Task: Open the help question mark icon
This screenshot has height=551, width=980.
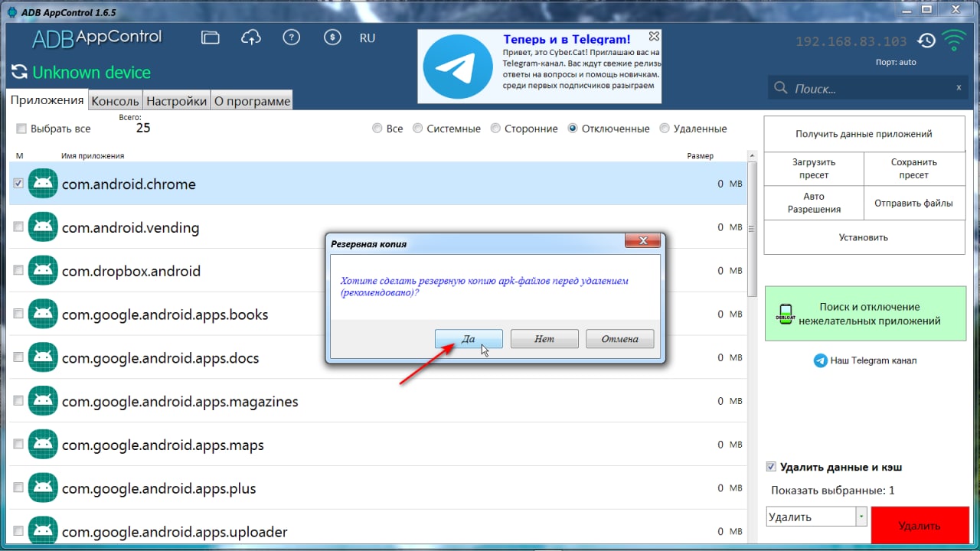Action: click(x=291, y=37)
